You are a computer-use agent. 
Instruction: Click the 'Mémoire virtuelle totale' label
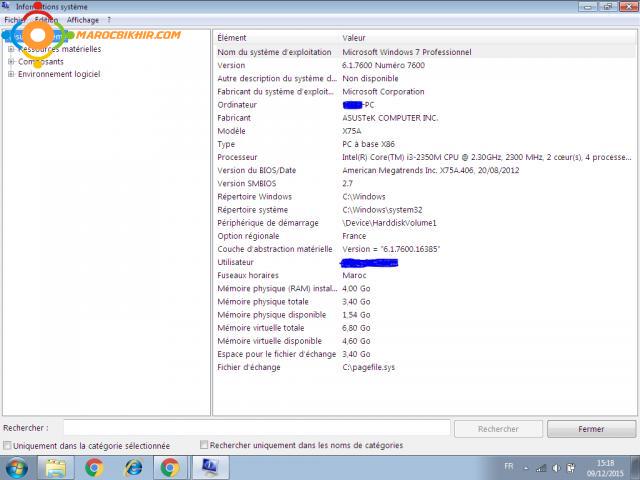[261, 328]
